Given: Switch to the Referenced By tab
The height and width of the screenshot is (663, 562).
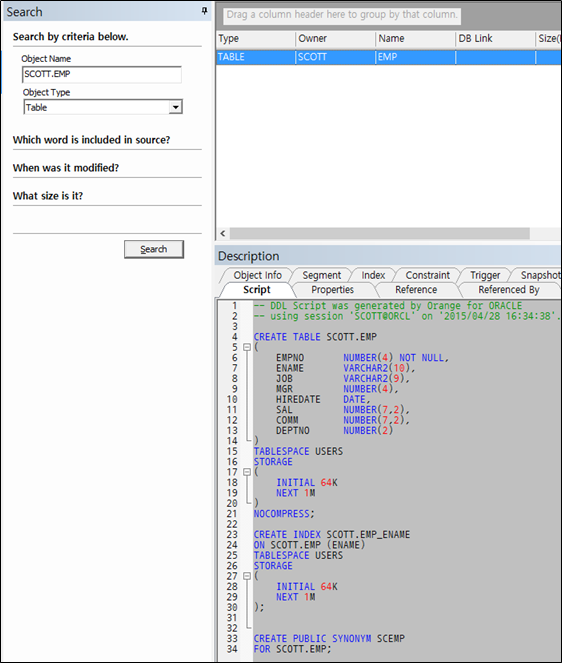Looking at the screenshot, I should (x=509, y=290).
